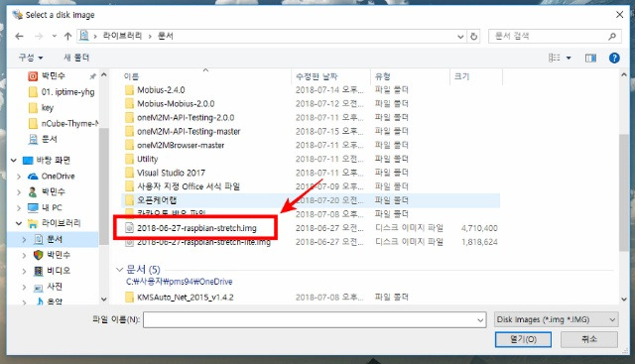Select OneDrive cloud icon in sidebar
The image size is (635, 364).
(x=33, y=177)
